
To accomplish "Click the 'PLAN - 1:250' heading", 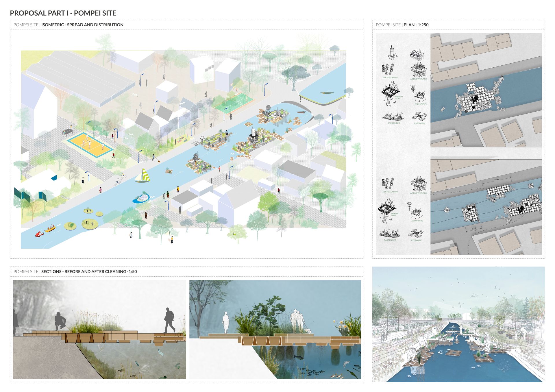I will 416,25.
